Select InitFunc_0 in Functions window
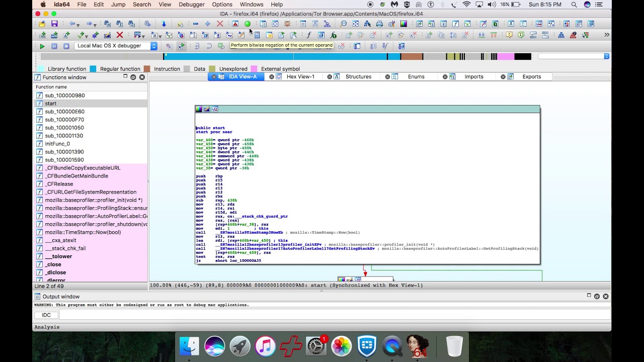Screen dimensions: 644x362 coord(91,143)
